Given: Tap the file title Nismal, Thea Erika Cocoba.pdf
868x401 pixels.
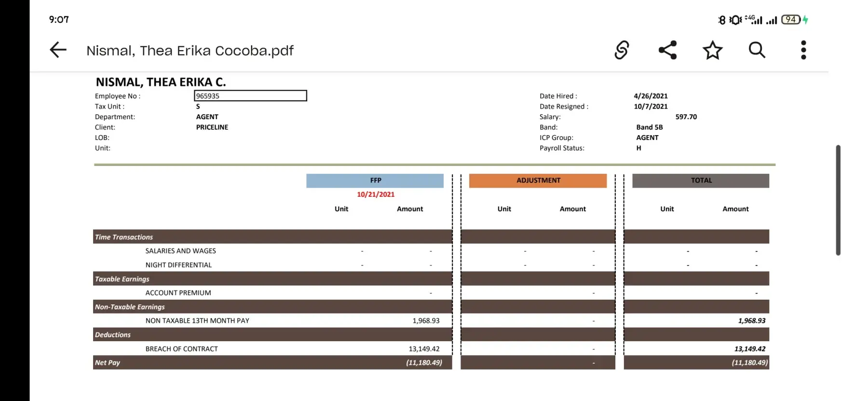Looking at the screenshot, I should [x=190, y=51].
